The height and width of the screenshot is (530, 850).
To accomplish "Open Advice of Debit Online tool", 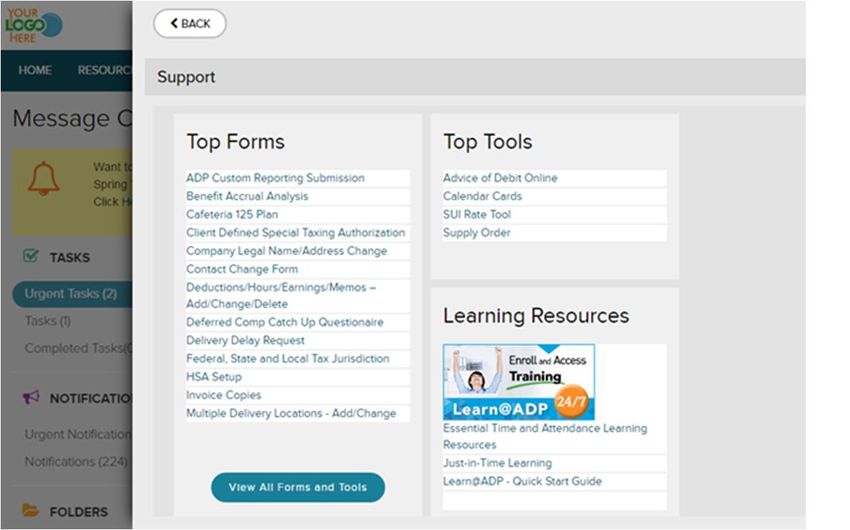I will pos(500,178).
